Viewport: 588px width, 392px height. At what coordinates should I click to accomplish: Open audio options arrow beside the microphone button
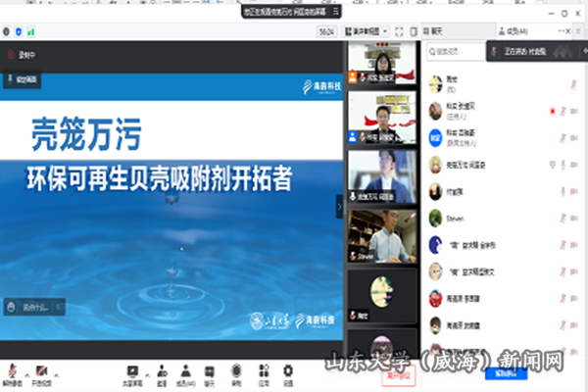coord(27,375)
